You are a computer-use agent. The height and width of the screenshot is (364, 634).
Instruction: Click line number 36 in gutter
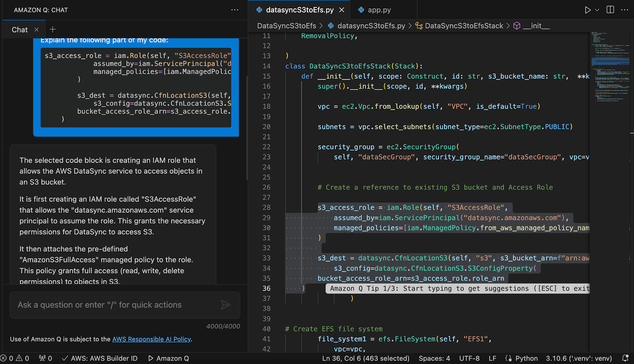tap(266, 289)
